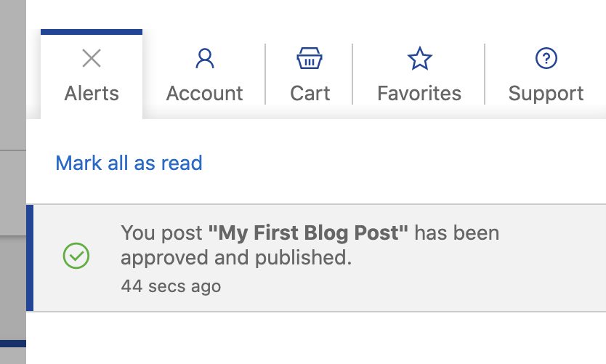Go to the Cart label

coord(310,94)
